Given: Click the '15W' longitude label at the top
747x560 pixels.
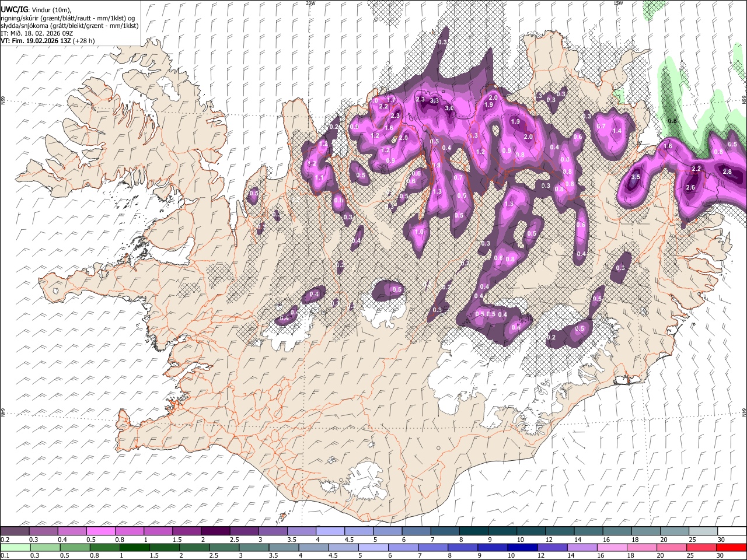Looking at the screenshot, I should (x=617, y=3).
